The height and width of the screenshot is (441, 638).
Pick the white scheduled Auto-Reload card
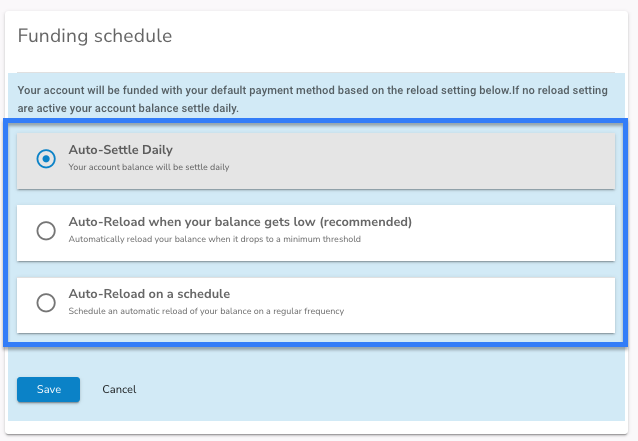[316, 305]
